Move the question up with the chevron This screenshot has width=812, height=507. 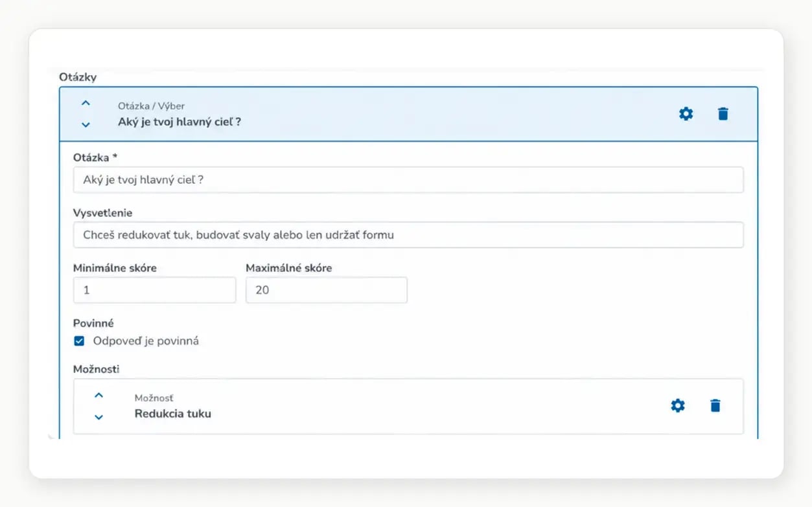point(86,103)
